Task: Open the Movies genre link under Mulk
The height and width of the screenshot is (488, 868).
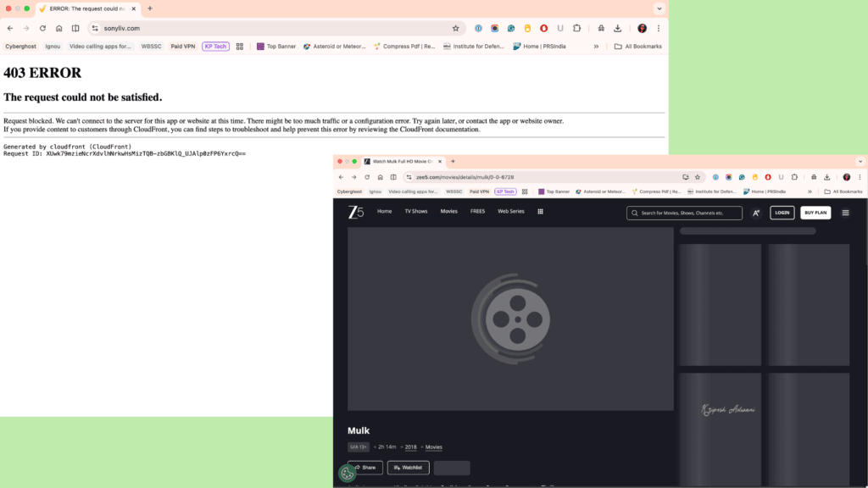Action: [x=433, y=447]
